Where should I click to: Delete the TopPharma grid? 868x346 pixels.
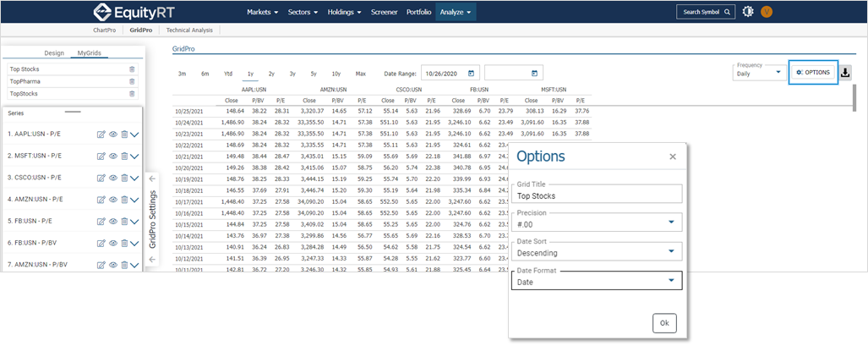coord(132,81)
